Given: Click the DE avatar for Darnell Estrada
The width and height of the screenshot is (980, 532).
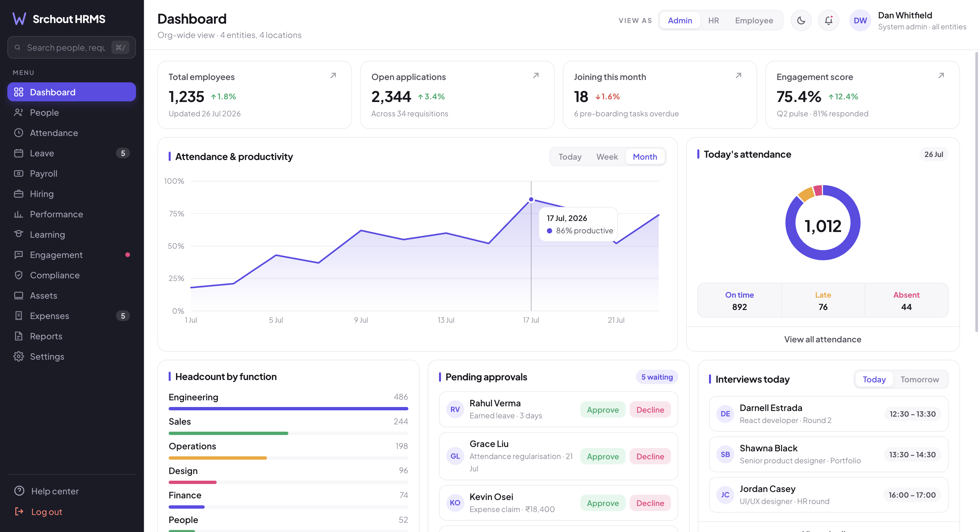Looking at the screenshot, I should pos(725,414).
